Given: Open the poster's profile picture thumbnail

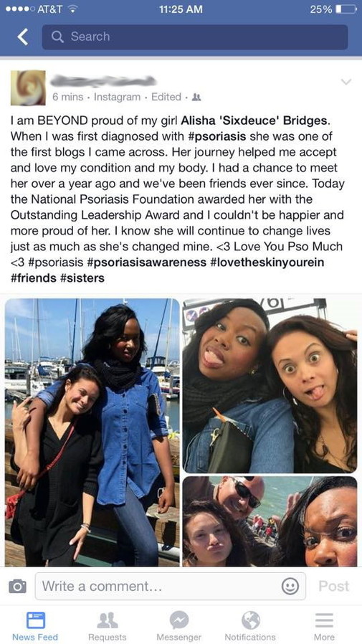Looking at the screenshot, I should (28, 87).
